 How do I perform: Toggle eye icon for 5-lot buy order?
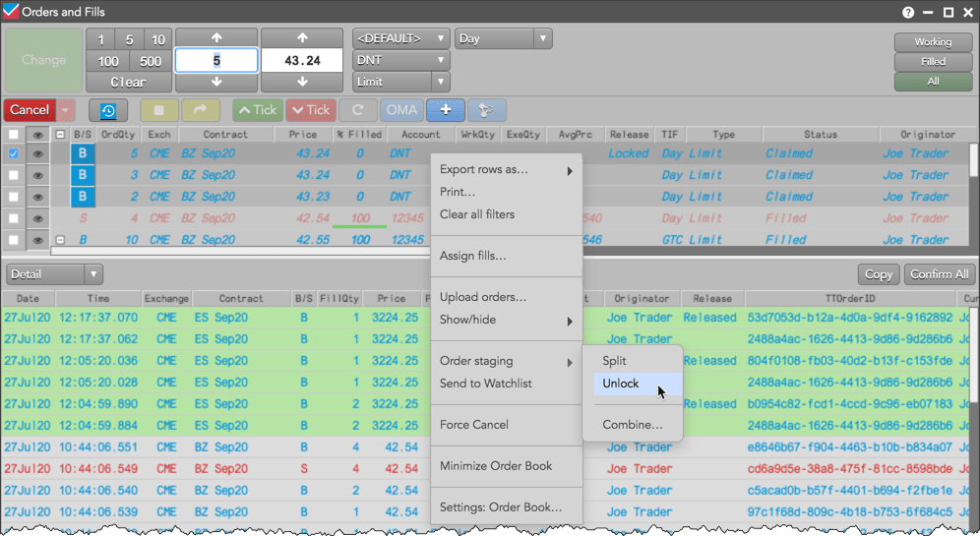point(37,153)
